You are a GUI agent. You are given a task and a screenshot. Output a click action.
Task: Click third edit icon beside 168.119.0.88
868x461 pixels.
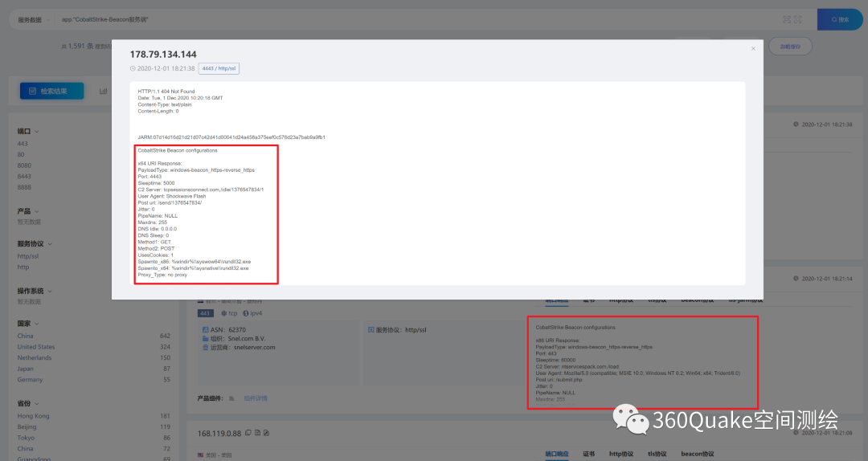(x=266, y=433)
